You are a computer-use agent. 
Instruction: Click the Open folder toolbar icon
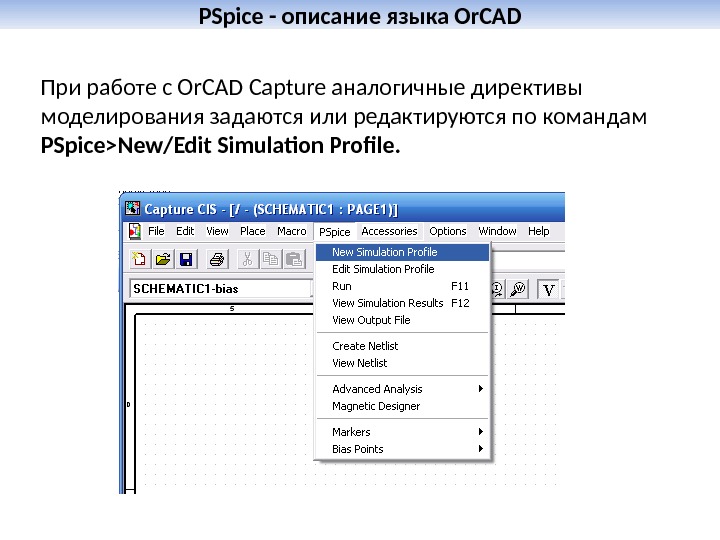163,259
